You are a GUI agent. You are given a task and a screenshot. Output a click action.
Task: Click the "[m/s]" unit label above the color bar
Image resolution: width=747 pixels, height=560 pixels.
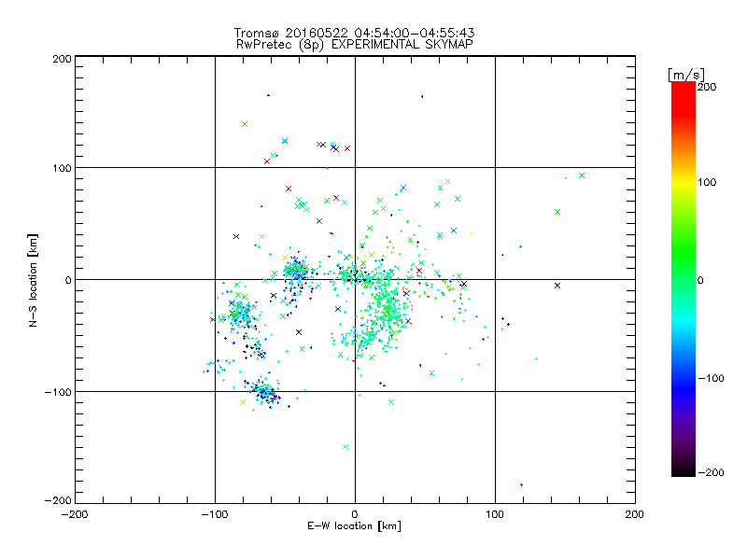tap(686, 75)
